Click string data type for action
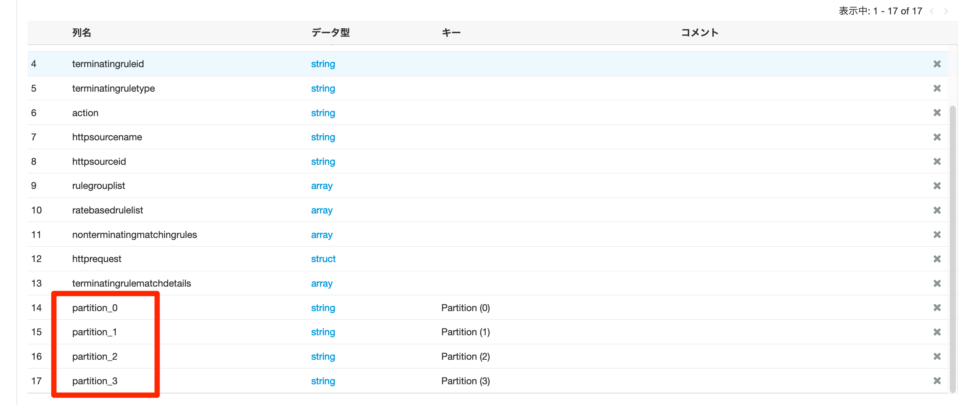The width and height of the screenshot is (960, 405). click(x=323, y=113)
